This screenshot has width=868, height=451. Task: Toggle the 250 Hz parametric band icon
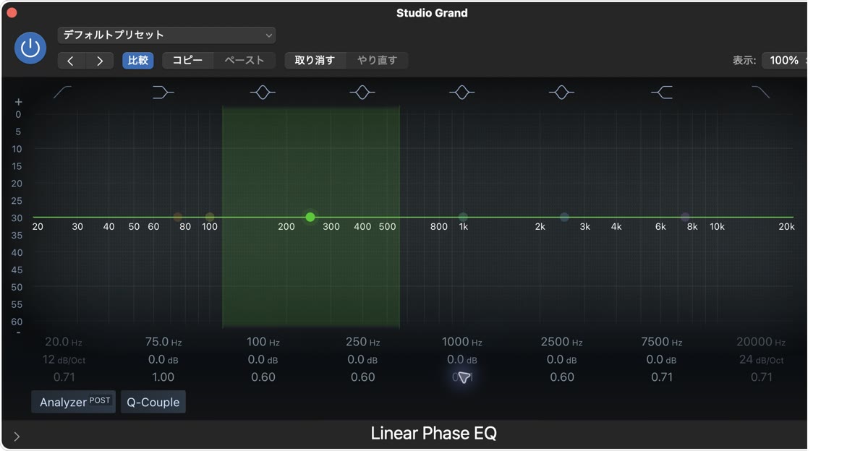[362, 93]
